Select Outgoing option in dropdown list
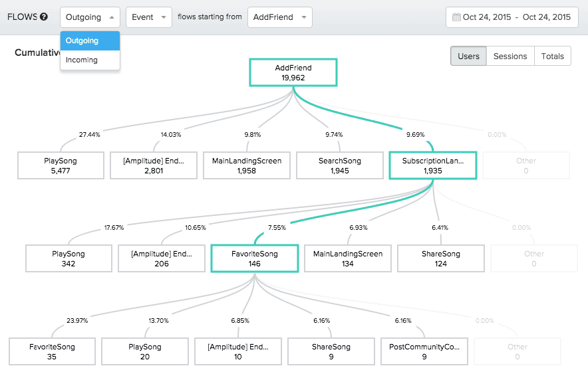Screen dimensions: 588x374 coord(90,41)
